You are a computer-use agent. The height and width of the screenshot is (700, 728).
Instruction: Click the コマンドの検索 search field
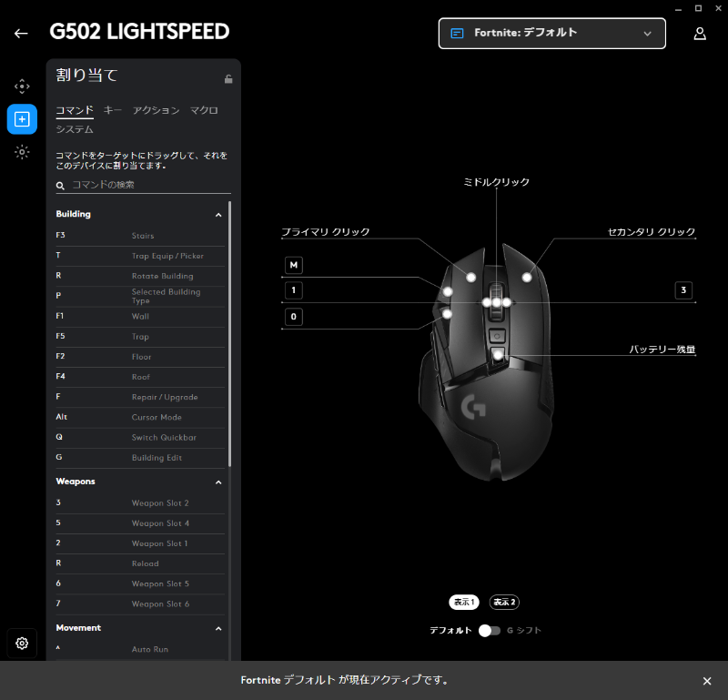point(146,185)
